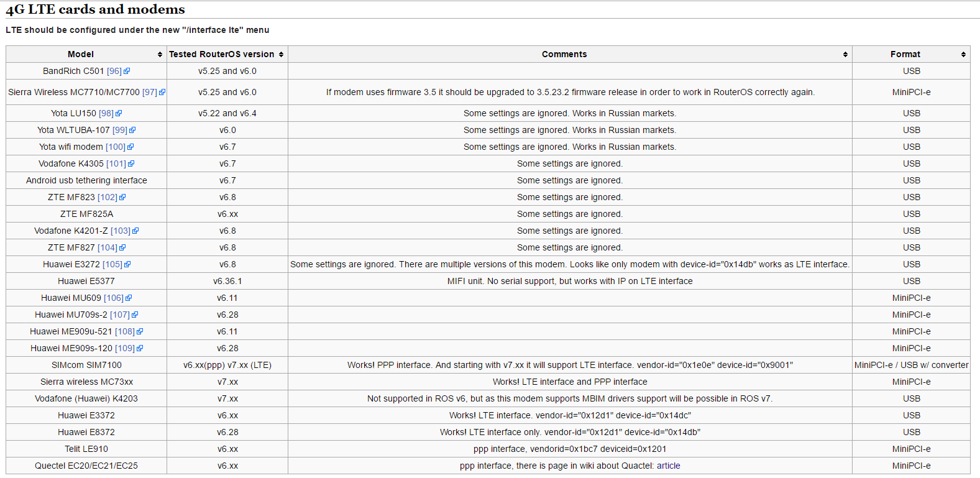Open reference [107] for Huawei MU709s-2
The height and width of the screenshot is (478, 980).
tap(120, 315)
